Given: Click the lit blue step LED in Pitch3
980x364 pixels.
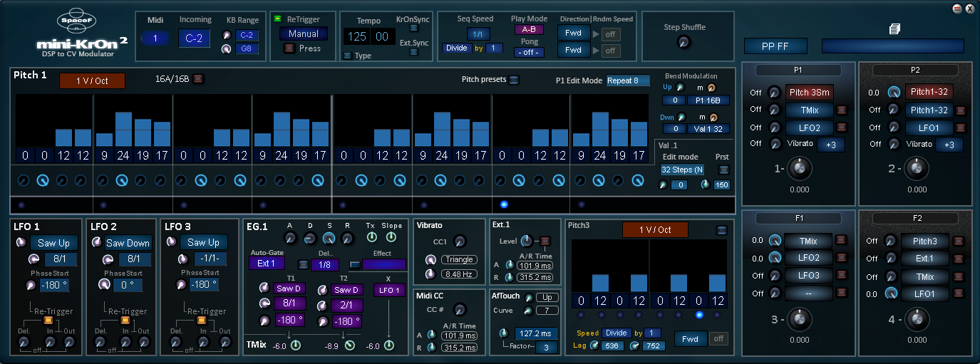Looking at the screenshot, I should click(699, 314).
